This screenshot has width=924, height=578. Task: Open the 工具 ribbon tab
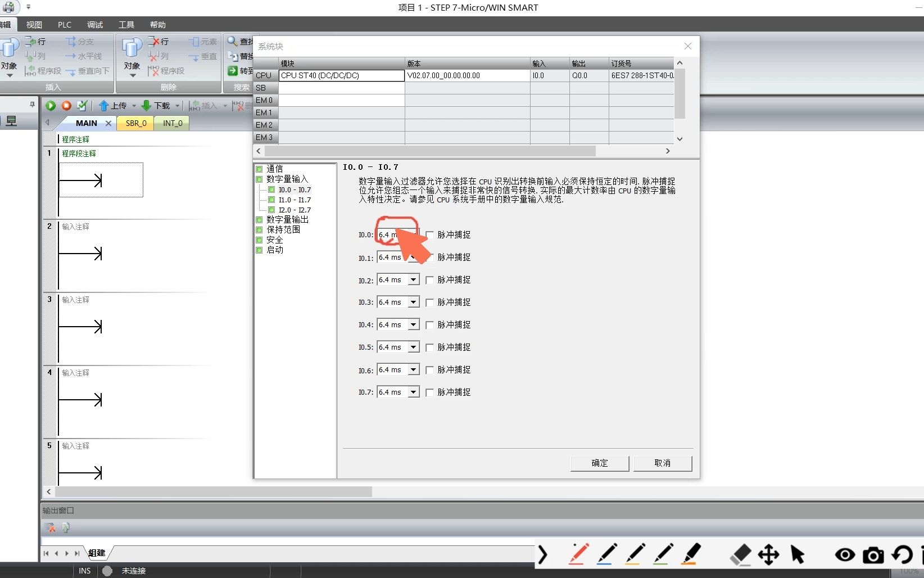126,25
